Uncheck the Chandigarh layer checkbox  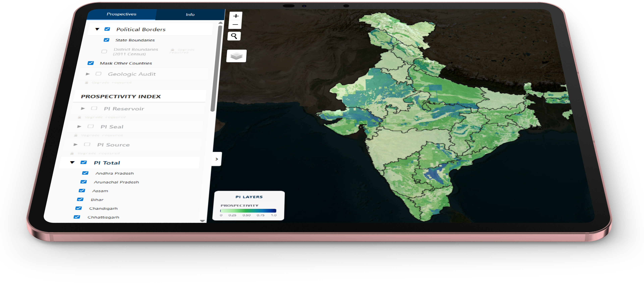click(x=78, y=208)
